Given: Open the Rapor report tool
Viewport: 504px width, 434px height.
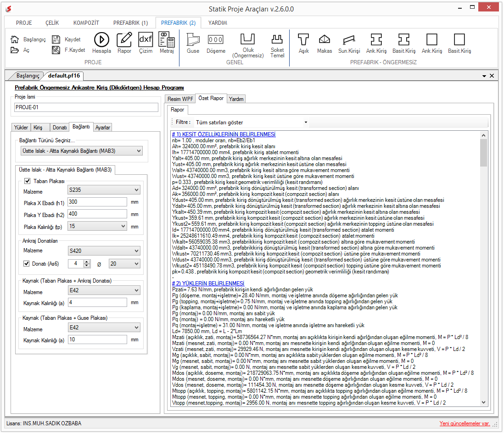Looking at the screenshot, I should 124,43.
